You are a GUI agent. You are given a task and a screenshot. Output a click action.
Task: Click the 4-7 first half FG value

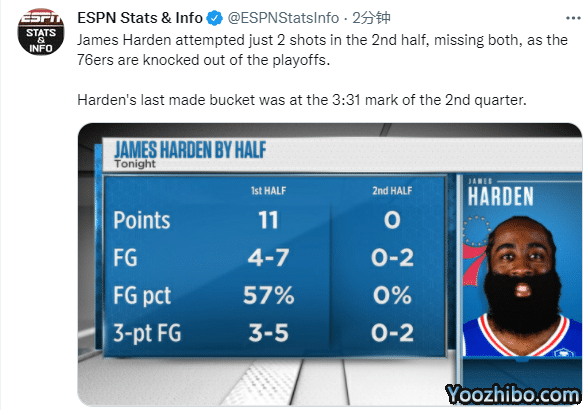[x=268, y=257]
